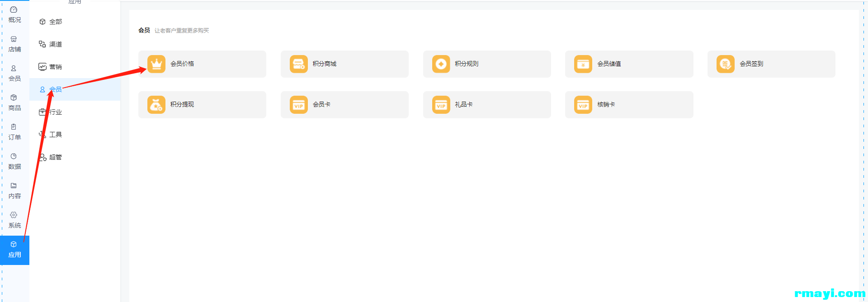868x302 pixels.
Task: Open the 会员储值 app label
Action: [x=609, y=64]
